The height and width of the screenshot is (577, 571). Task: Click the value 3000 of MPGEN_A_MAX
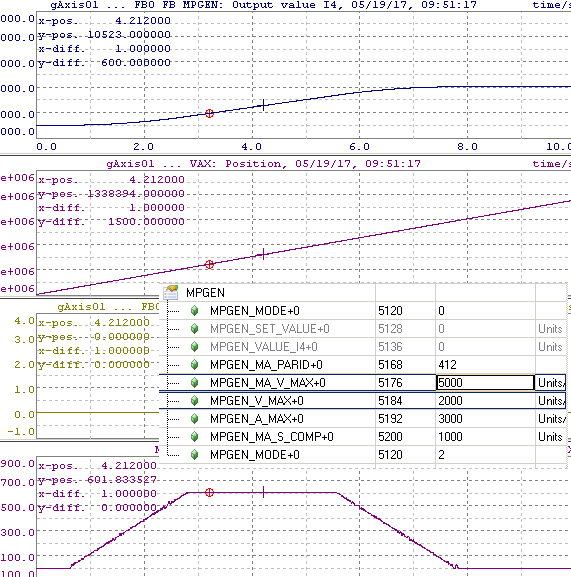450,419
